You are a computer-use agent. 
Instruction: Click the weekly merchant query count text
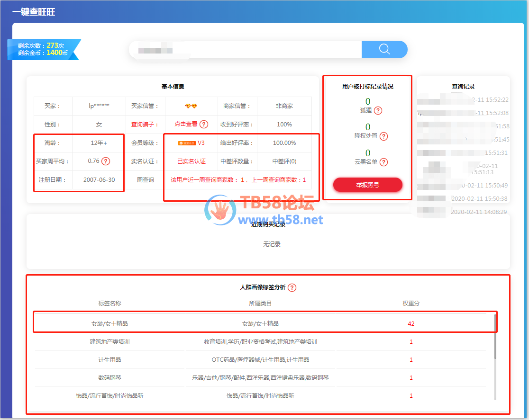tap(238, 180)
